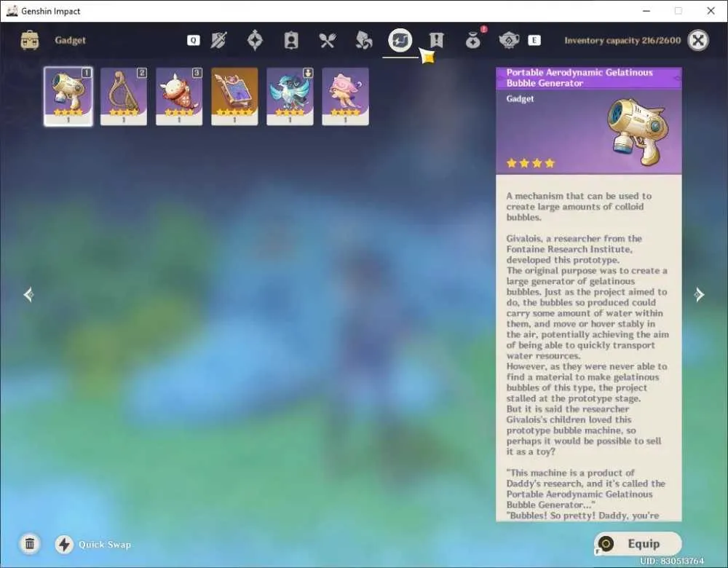Close the Genshin Impact window from title bar
This screenshot has height=568, width=728.
pyautogui.click(x=711, y=11)
